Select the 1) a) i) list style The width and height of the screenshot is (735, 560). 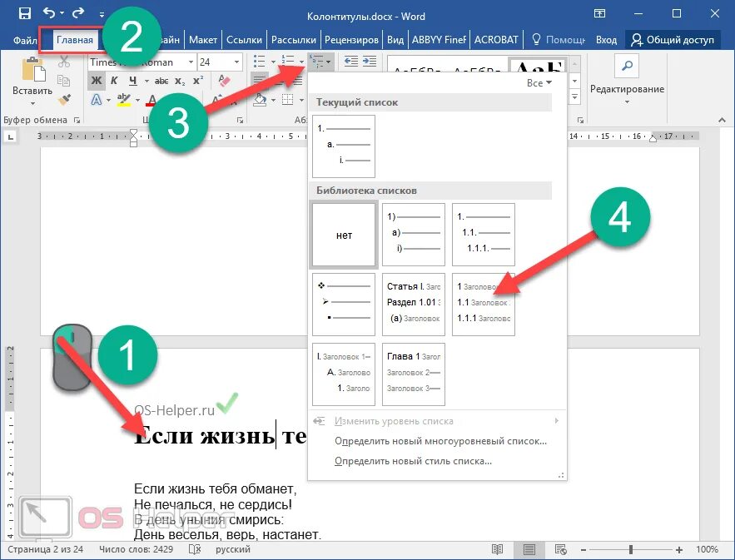click(414, 235)
